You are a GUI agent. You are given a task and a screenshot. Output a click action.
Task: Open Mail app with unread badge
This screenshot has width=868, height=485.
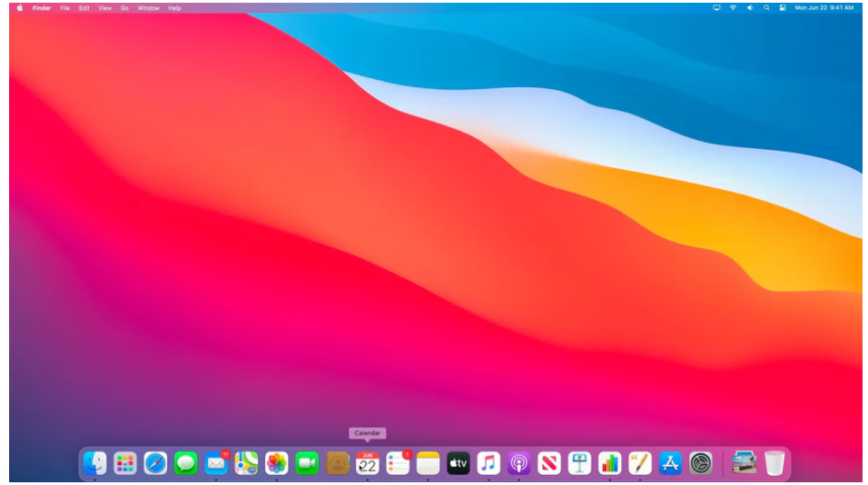coord(216,463)
